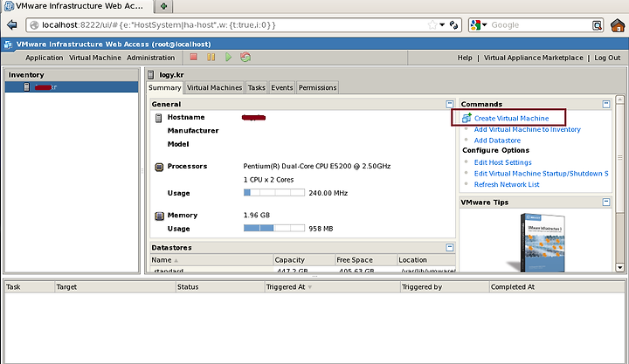Click the Target column header in tasks

[115, 286]
